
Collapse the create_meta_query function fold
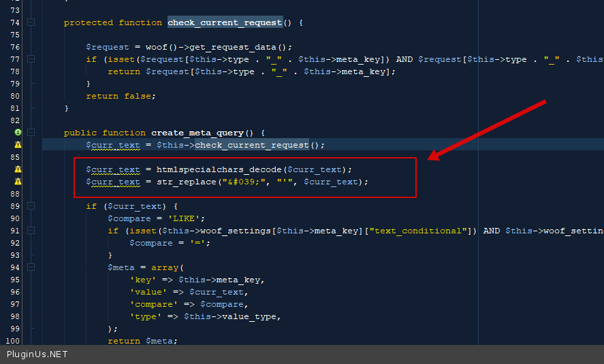tap(31, 133)
